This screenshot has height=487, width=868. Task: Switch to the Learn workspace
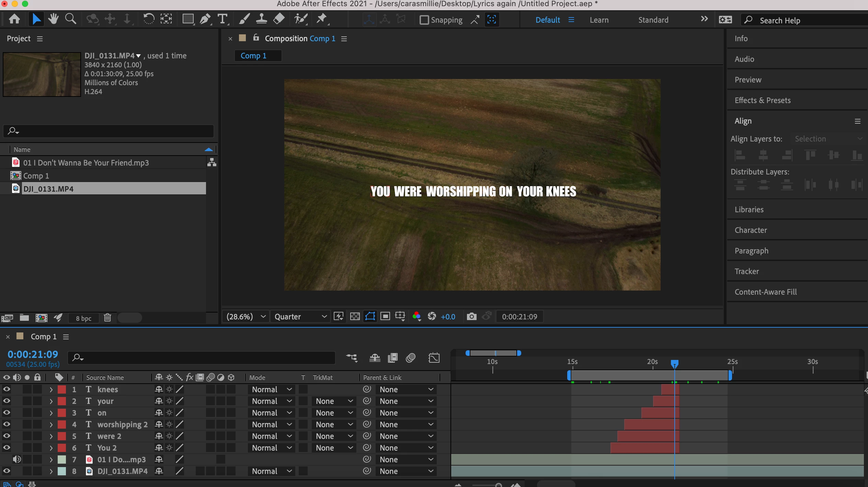coord(599,20)
